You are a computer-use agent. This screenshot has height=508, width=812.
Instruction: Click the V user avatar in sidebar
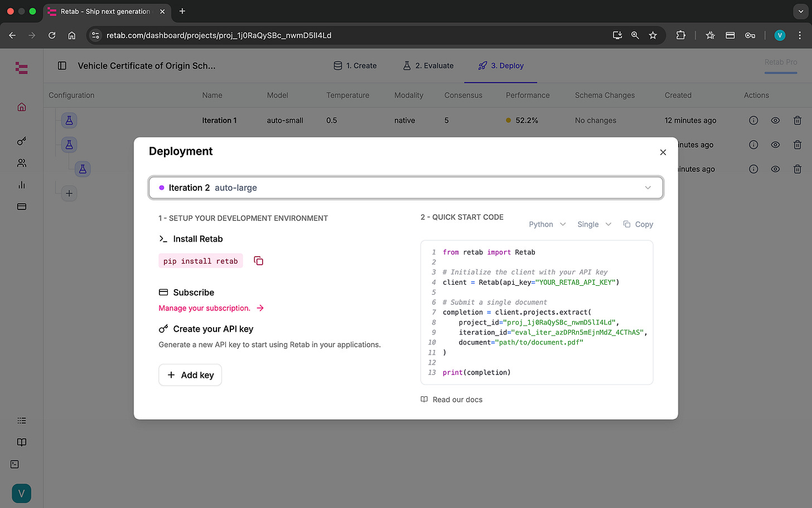tap(22, 493)
